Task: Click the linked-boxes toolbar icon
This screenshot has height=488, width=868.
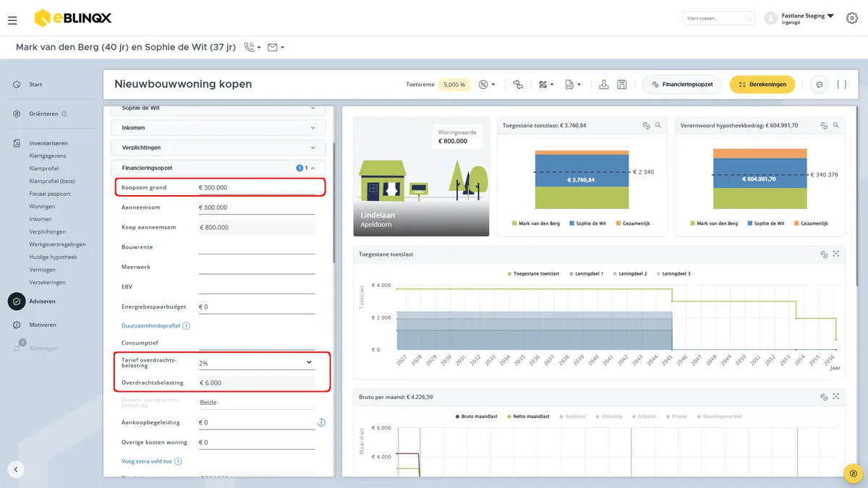Action: click(x=518, y=85)
